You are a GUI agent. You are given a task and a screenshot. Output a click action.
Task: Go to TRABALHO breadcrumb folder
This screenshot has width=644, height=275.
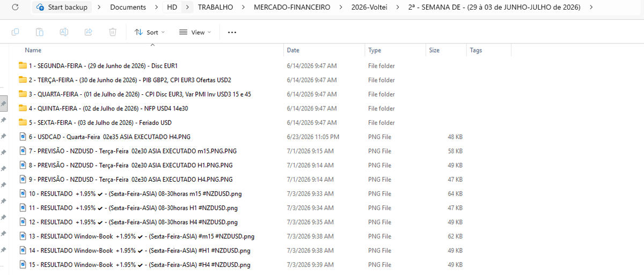pos(215,8)
